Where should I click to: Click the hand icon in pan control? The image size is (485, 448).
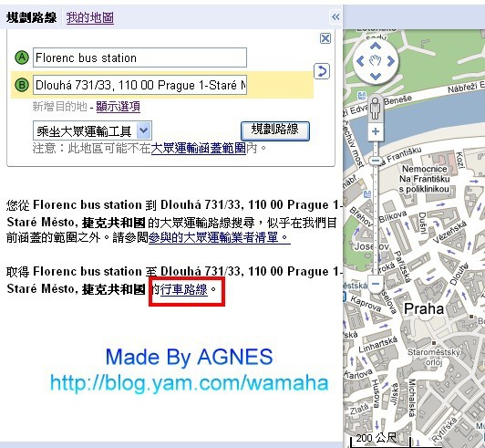tap(376, 61)
